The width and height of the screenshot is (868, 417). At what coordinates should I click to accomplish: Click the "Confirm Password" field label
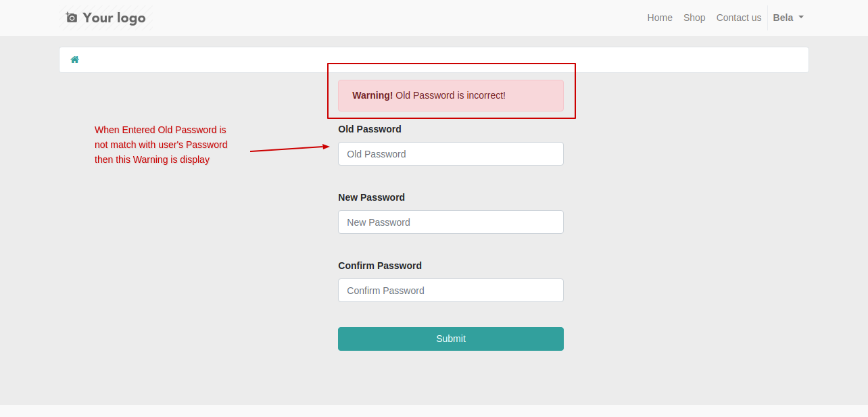click(x=380, y=266)
